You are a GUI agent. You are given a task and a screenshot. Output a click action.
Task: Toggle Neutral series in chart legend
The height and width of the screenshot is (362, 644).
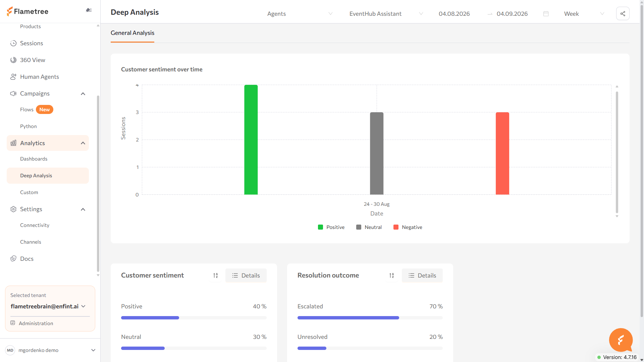click(369, 227)
